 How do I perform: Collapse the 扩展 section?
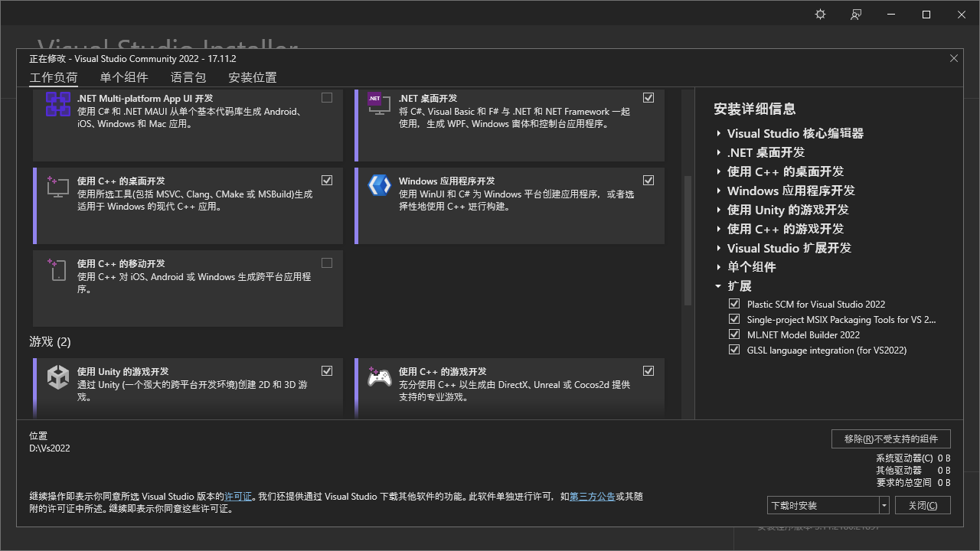(718, 286)
